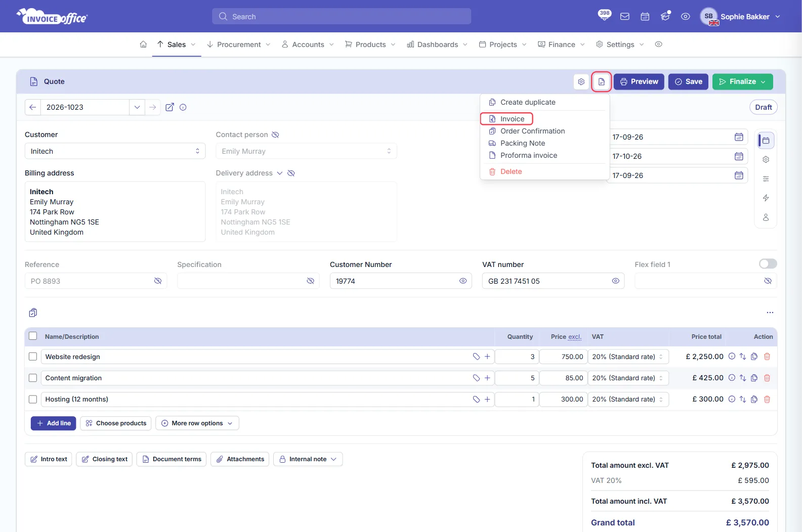802x532 pixels.
Task: Open the person icon in the right sidebar
Action: (x=766, y=217)
